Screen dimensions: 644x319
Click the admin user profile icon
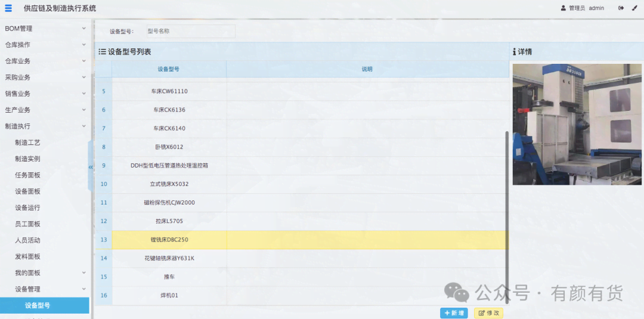click(563, 8)
